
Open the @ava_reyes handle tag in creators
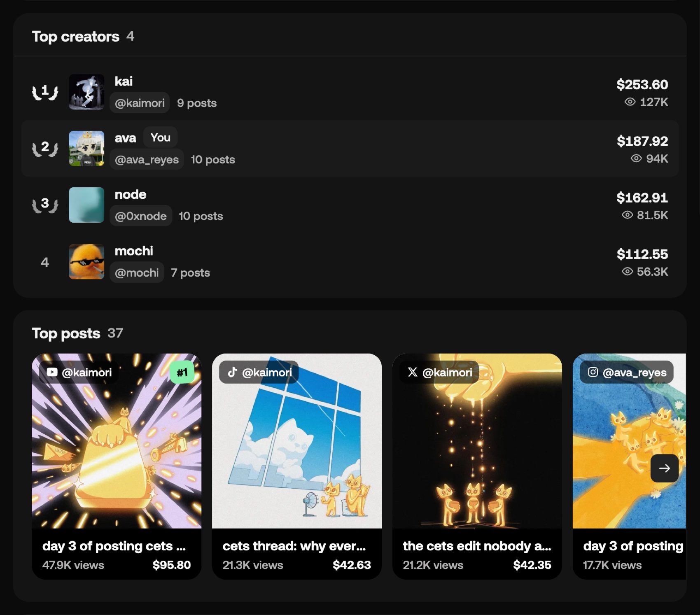[x=147, y=159]
